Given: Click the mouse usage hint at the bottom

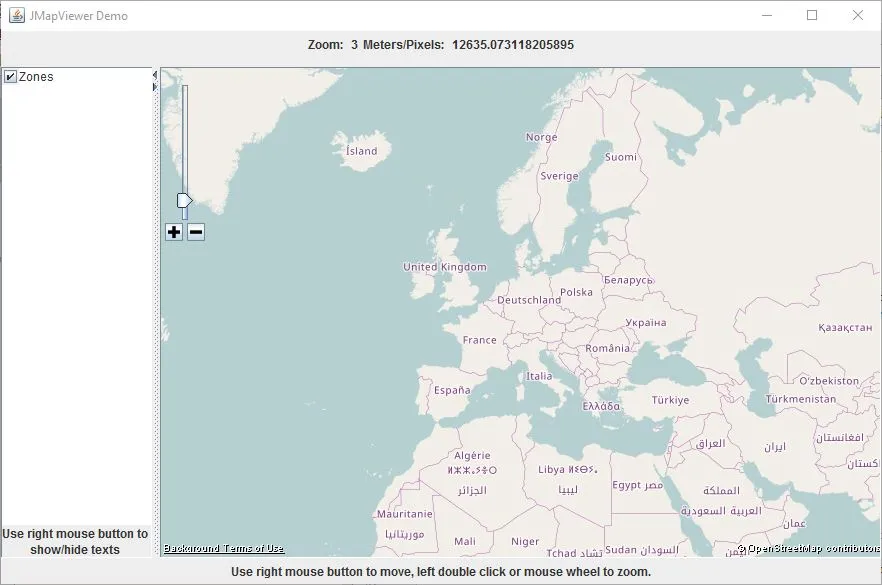Looking at the screenshot, I should click(x=441, y=572).
